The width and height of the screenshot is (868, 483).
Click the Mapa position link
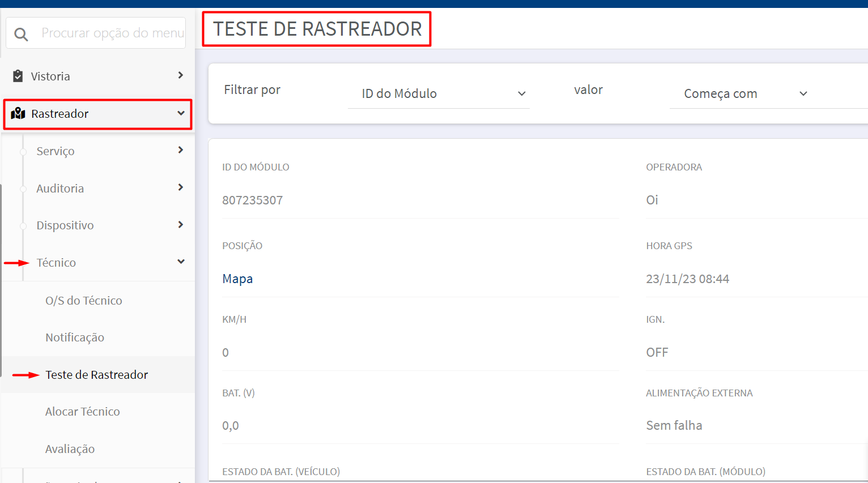point(237,279)
